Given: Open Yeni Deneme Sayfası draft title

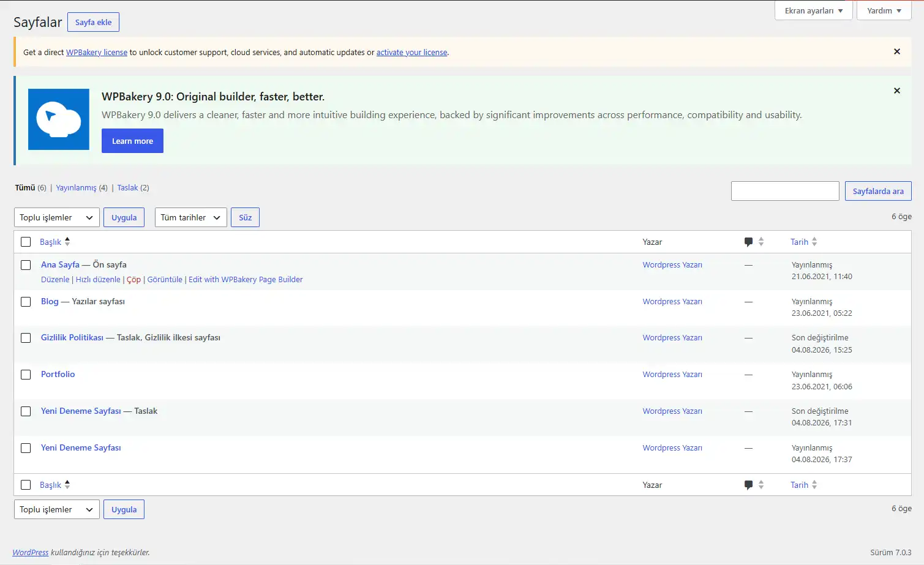Looking at the screenshot, I should (x=81, y=411).
